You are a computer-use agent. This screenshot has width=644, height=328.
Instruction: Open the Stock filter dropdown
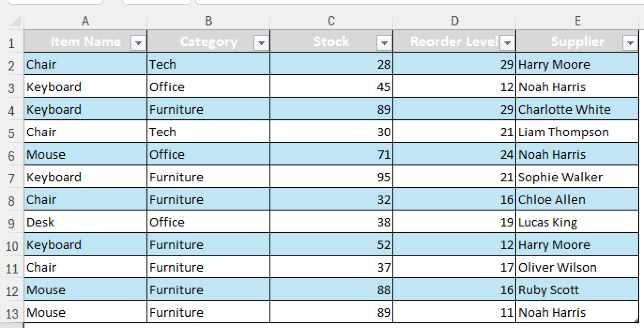tap(384, 42)
